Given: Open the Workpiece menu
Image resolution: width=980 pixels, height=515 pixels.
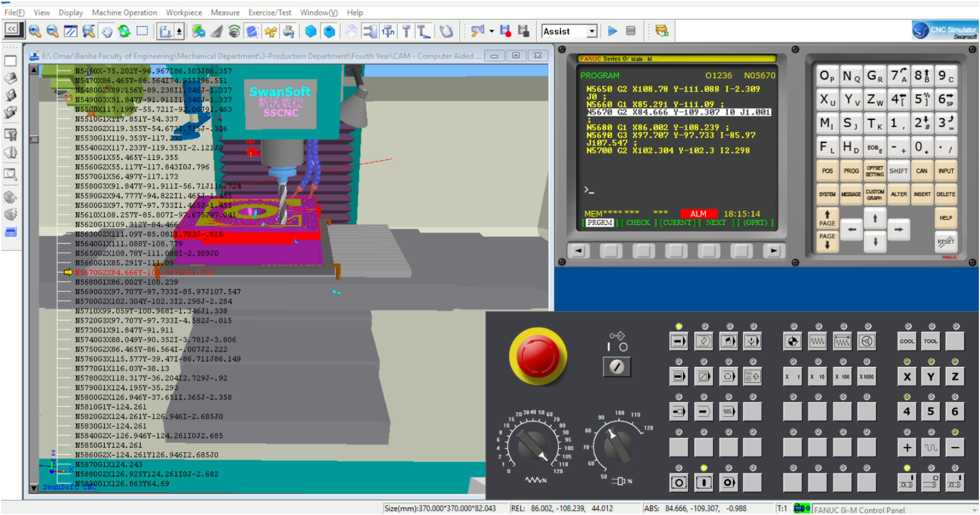Looking at the screenshot, I should [184, 12].
